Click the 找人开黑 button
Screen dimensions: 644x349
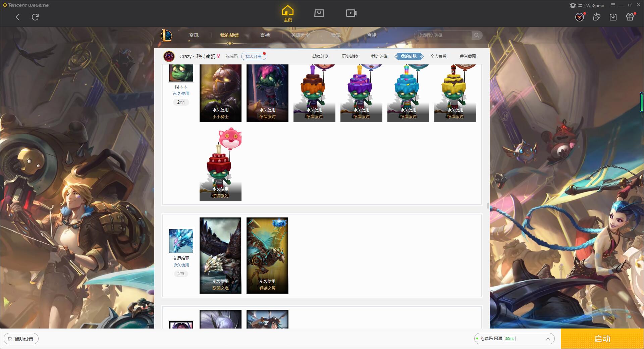tap(254, 56)
